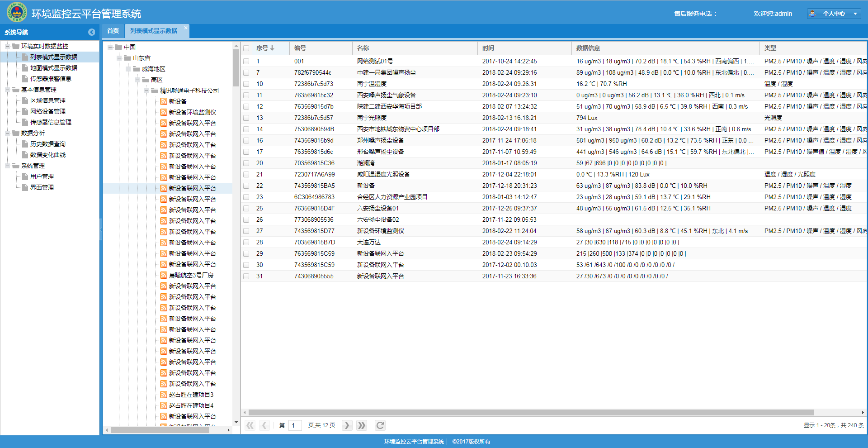Click the previous page arrow
868x448 pixels.
pos(264,425)
